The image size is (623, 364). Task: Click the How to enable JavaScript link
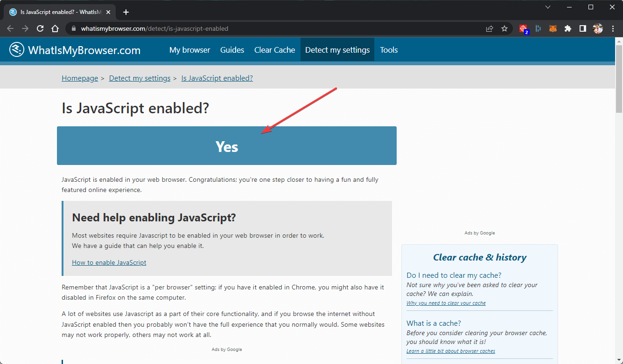point(109,262)
